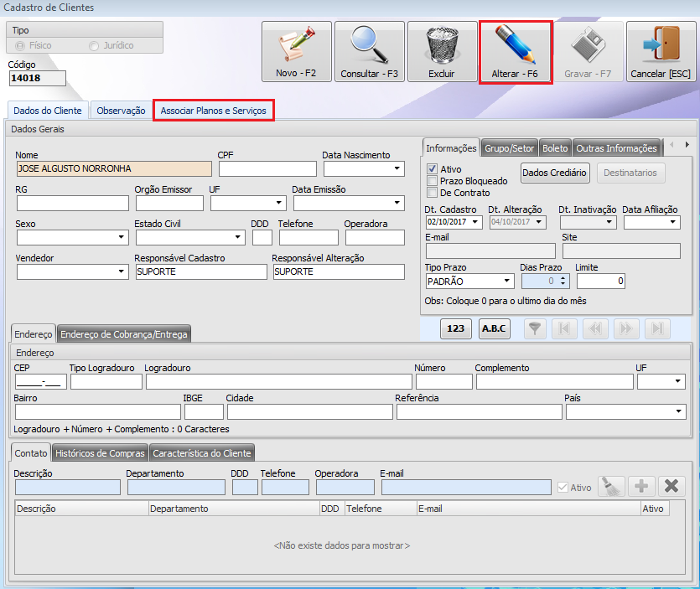Open the Data Nascimento dropdown
The width and height of the screenshot is (700, 589).
(x=397, y=168)
